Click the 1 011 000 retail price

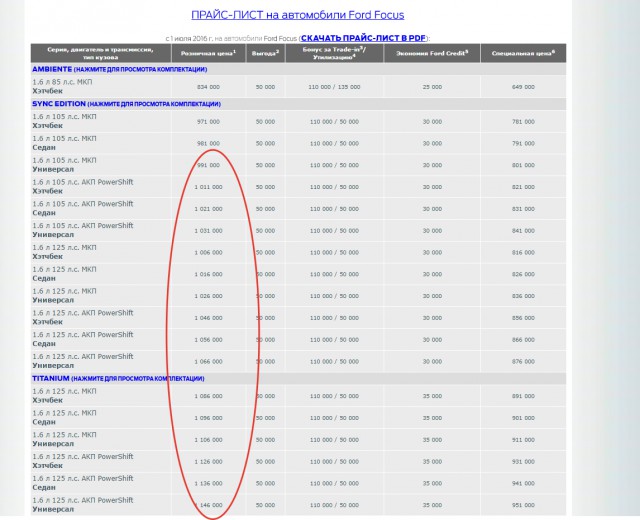click(x=208, y=187)
